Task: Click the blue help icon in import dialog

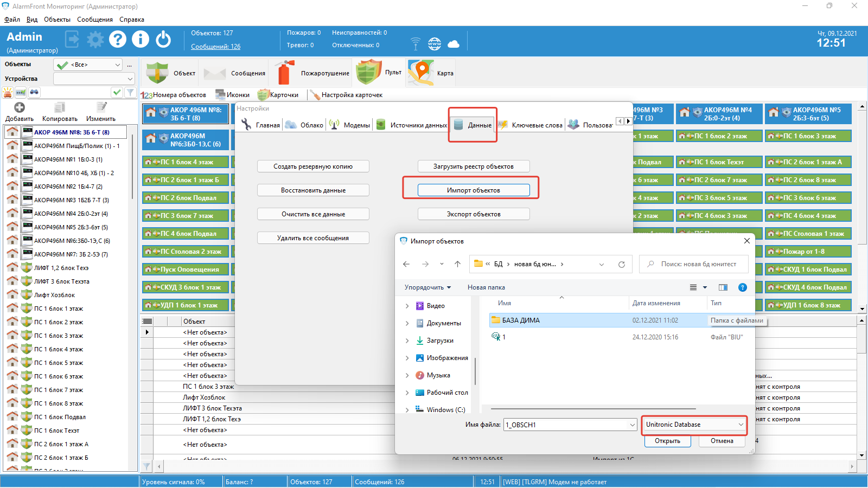Action: [x=743, y=287]
